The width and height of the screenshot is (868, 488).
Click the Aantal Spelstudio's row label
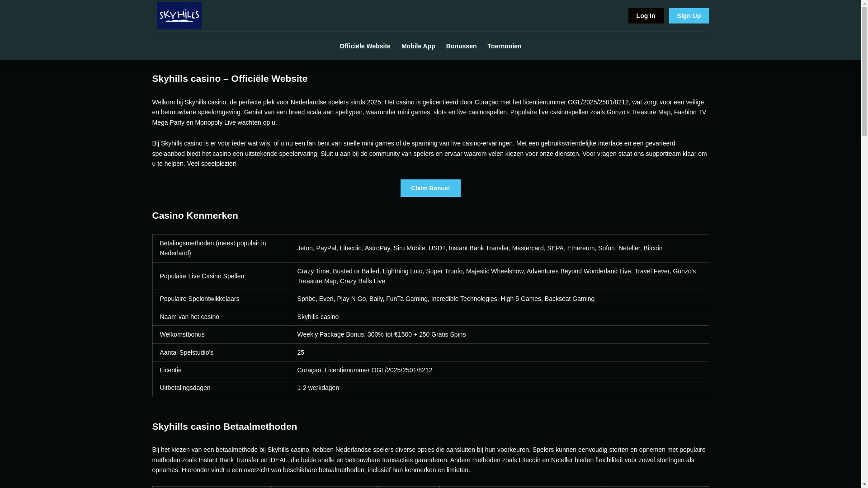click(x=221, y=352)
